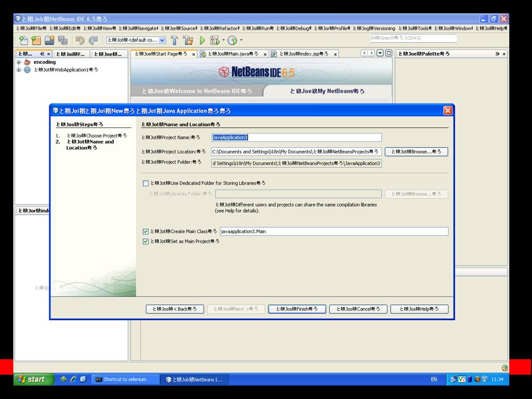Click the Main.java tab file icon
This screenshot has width=532, height=399.
pos(203,54)
